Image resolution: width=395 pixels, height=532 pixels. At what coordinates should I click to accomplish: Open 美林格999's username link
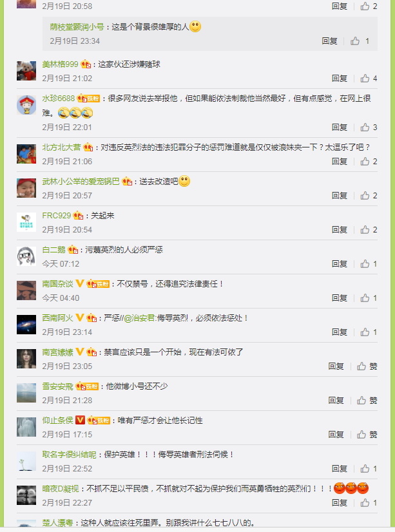coord(60,64)
